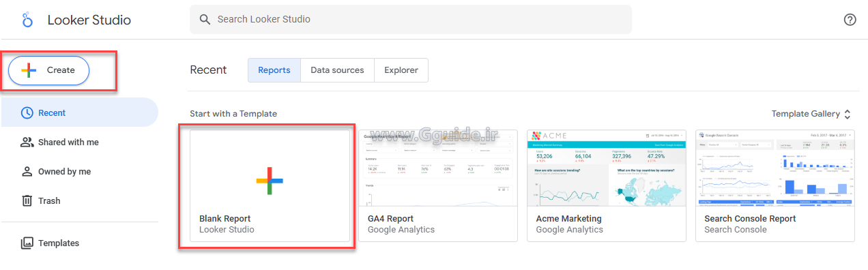Expand the Template Gallery chevron
Image resolution: width=868 pixels, height=270 pixels.
[848, 114]
